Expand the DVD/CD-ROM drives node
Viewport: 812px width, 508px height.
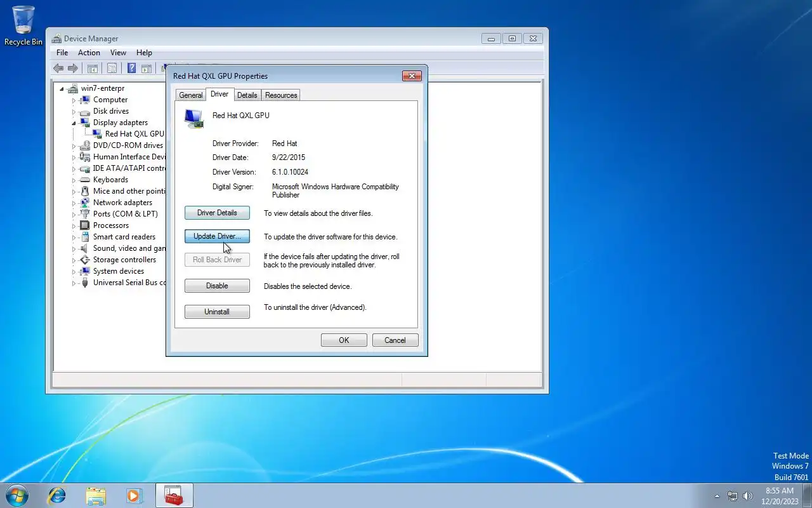tap(74, 146)
